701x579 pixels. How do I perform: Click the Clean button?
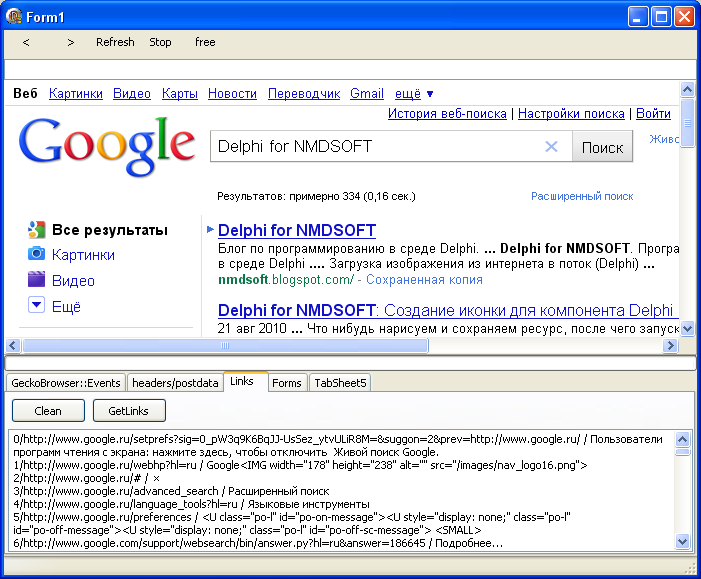(48, 410)
